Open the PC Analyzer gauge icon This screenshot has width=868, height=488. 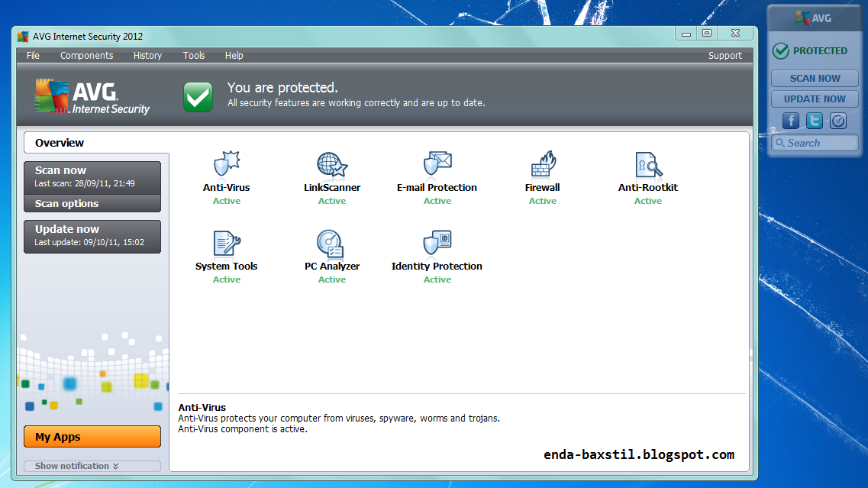tap(331, 244)
